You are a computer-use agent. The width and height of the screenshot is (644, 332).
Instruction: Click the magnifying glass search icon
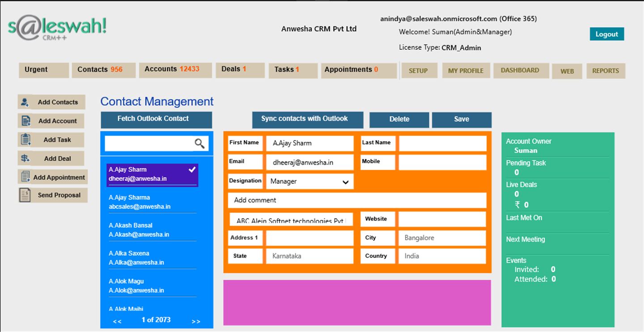(x=199, y=143)
